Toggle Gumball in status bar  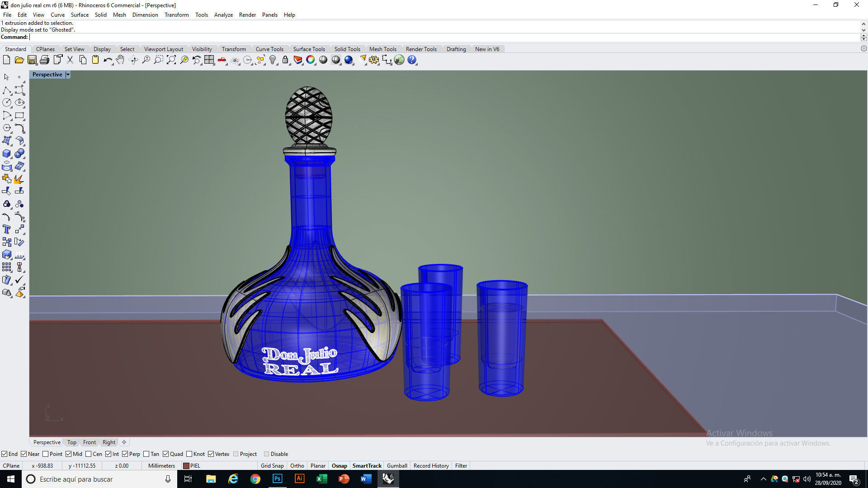[397, 466]
